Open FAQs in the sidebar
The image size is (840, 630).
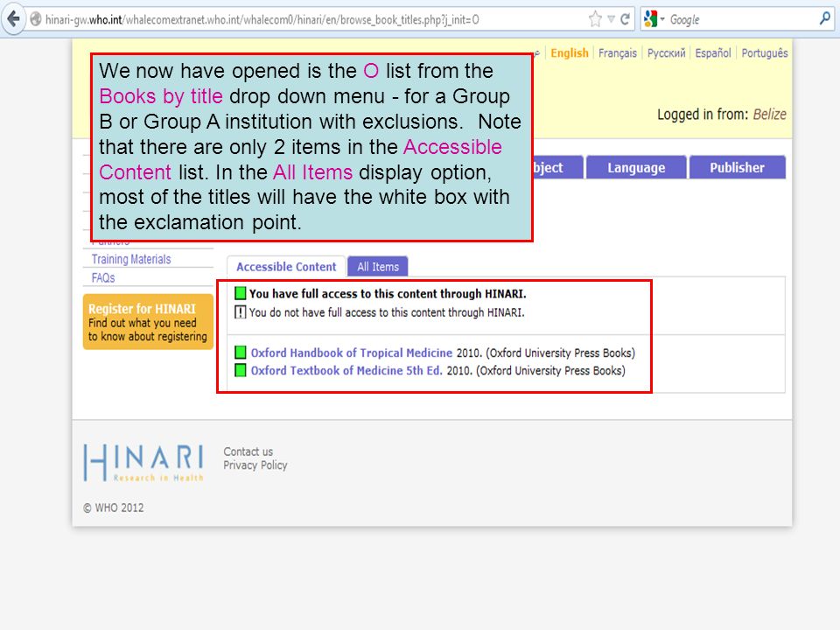tap(103, 278)
